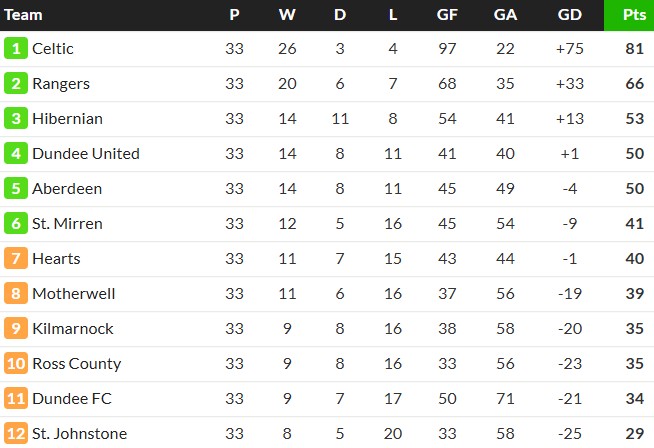This screenshot has width=654, height=448.
Task: Click the green position 3 badge
Action: [16, 118]
